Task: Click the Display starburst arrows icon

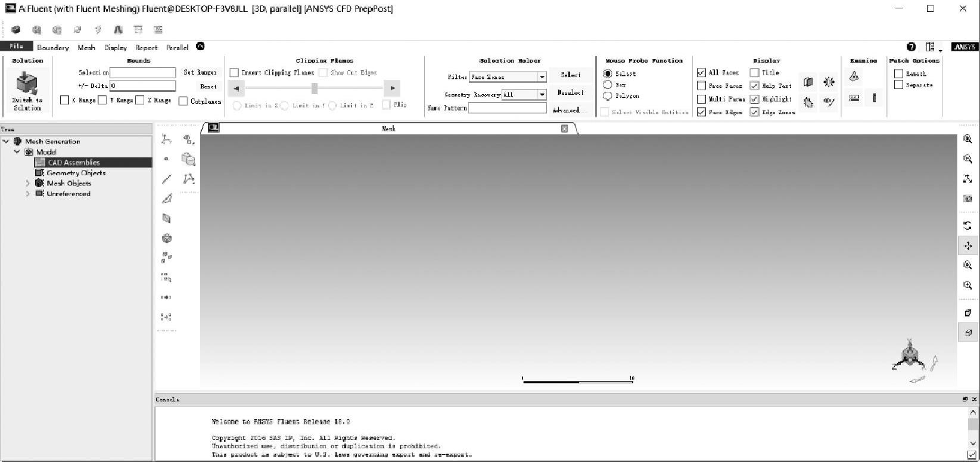Action: 829,82
